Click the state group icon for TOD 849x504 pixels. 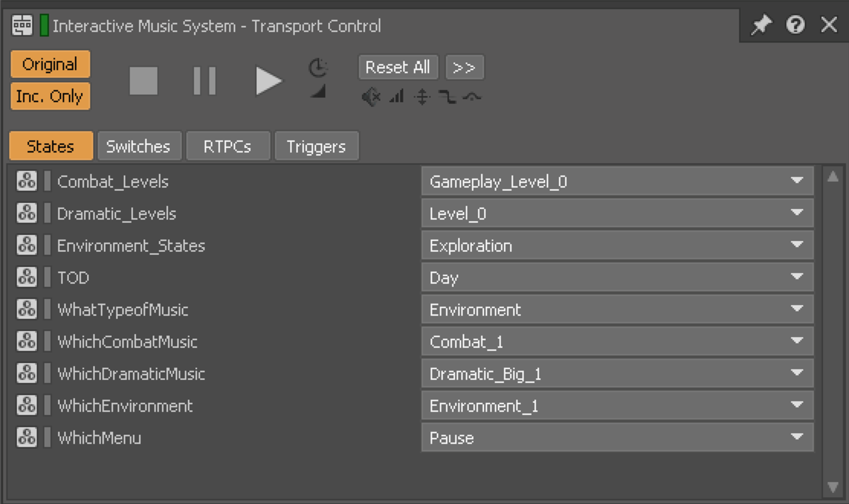pyautogui.click(x=27, y=277)
